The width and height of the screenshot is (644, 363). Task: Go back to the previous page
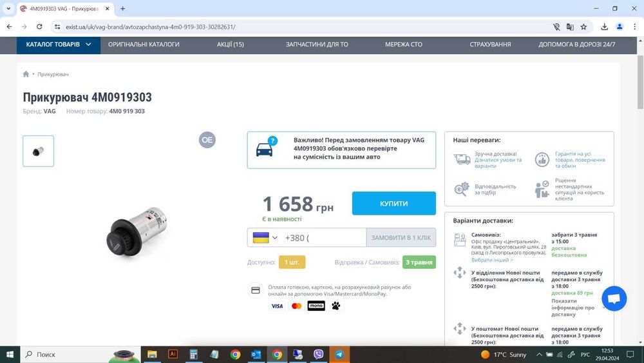10,26
